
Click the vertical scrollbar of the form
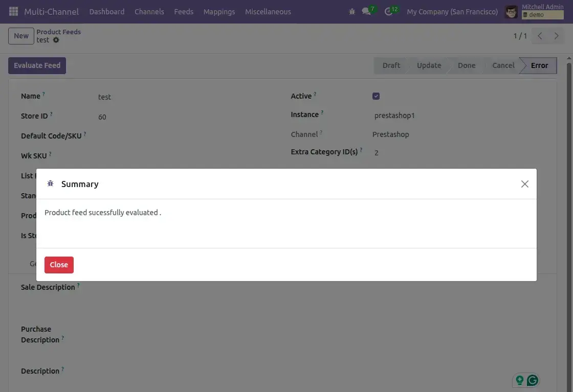tap(569, 226)
